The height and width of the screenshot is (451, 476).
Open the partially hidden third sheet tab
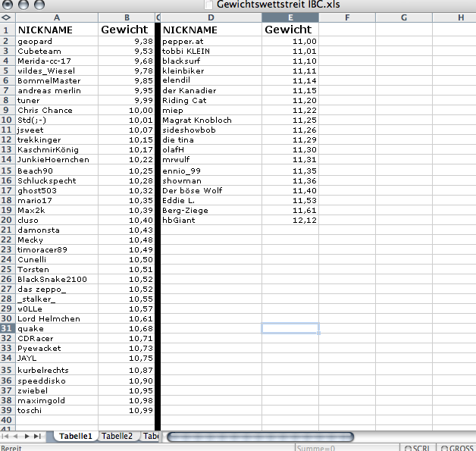150,437
